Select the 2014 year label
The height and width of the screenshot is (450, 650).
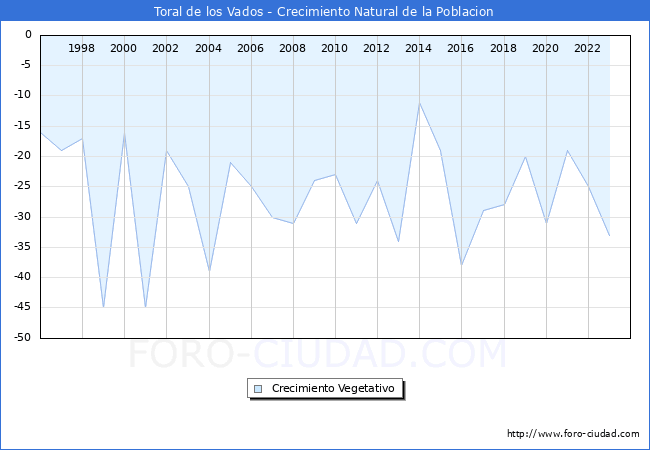(418, 48)
